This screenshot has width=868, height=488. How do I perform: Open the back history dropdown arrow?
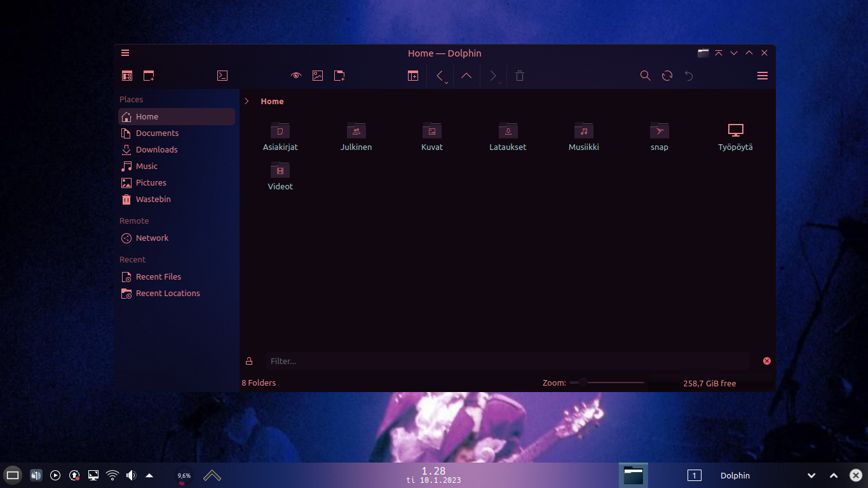pyautogui.click(x=447, y=83)
